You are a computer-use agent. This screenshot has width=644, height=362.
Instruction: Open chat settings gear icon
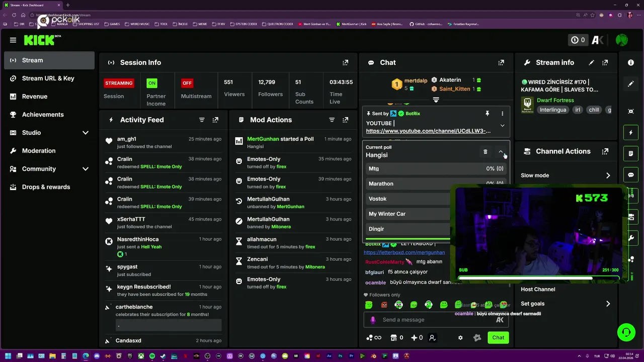point(460,338)
